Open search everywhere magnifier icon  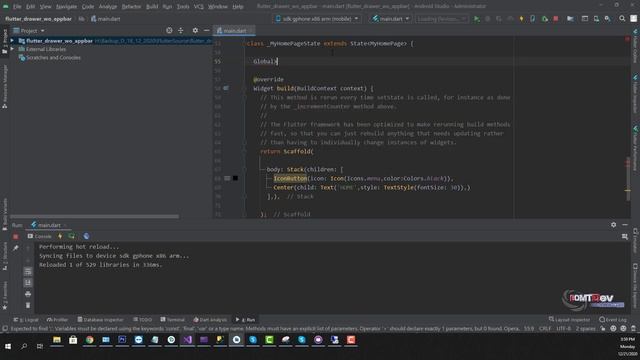point(622,19)
